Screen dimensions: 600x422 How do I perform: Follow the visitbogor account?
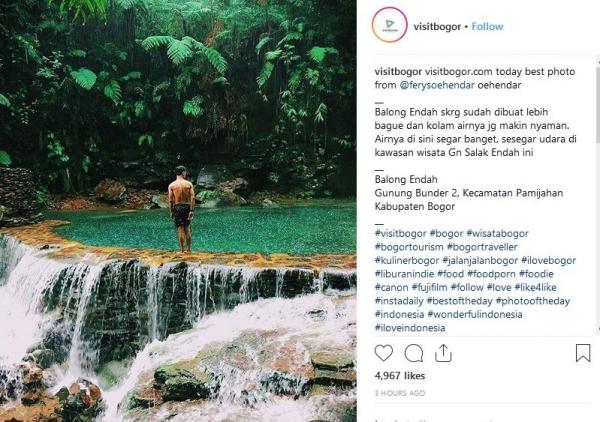(x=487, y=26)
